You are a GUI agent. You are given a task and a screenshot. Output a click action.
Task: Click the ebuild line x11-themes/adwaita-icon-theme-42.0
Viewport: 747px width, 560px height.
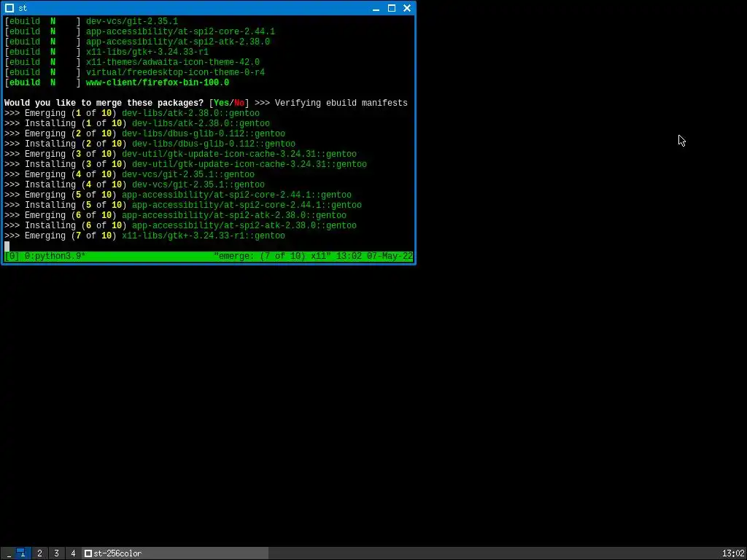tap(132, 63)
